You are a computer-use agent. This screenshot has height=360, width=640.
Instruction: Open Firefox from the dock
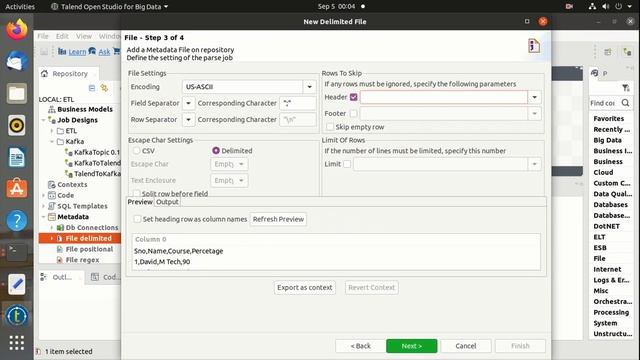(x=17, y=29)
